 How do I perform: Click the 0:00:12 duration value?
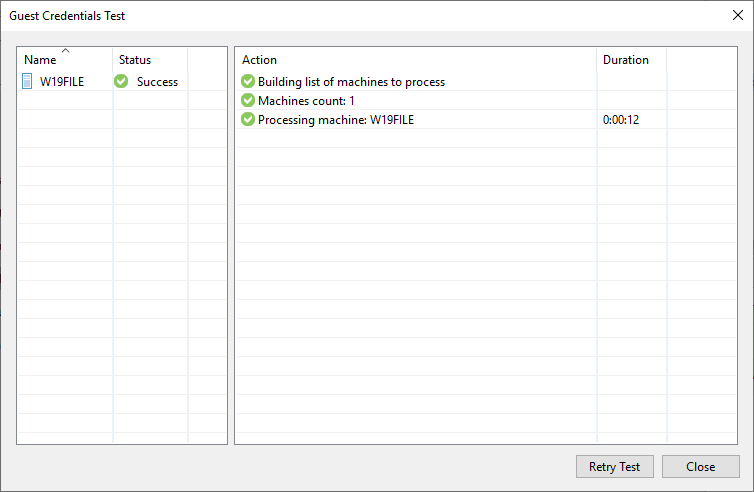(x=621, y=120)
